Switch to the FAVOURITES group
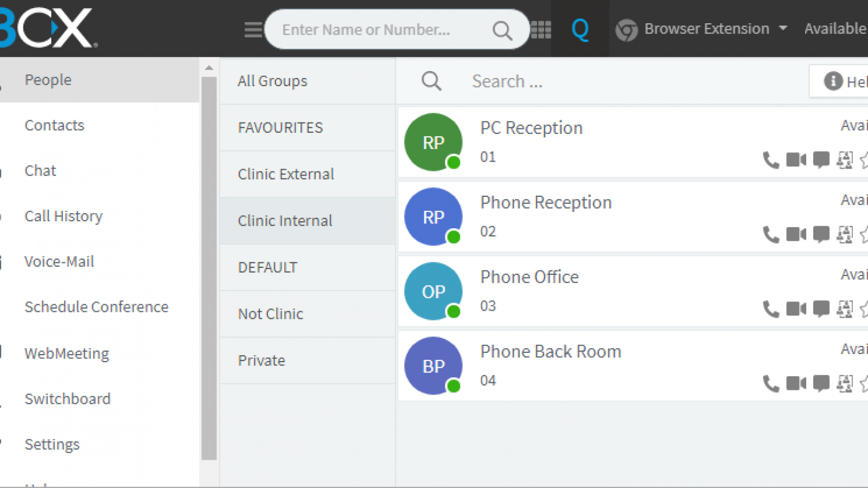 pos(280,127)
